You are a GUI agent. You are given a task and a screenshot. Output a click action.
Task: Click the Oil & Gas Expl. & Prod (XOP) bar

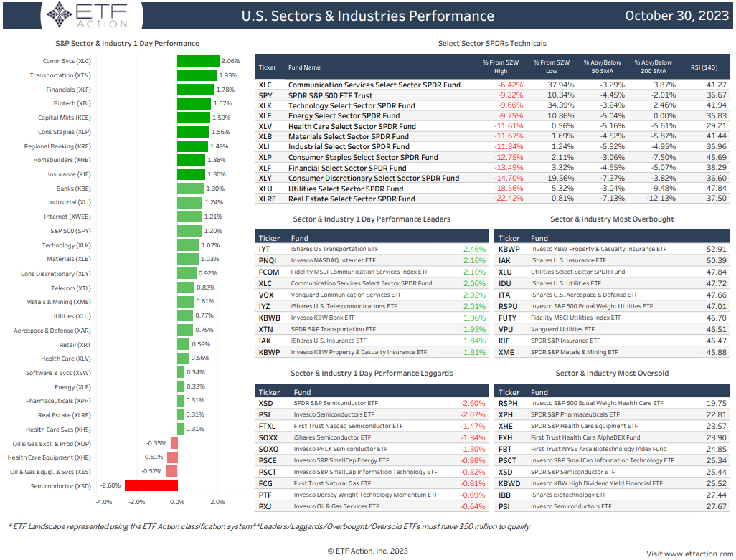tap(174, 443)
